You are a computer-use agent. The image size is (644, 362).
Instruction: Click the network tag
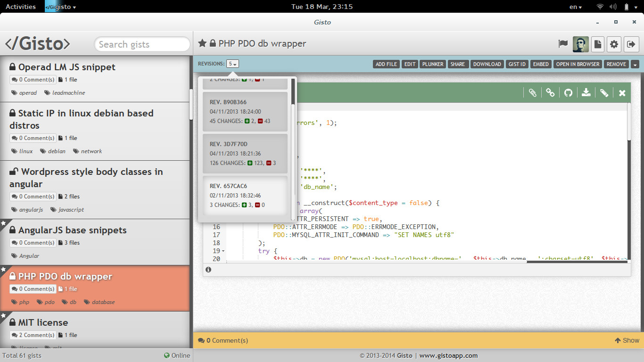(x=87, y=151)
